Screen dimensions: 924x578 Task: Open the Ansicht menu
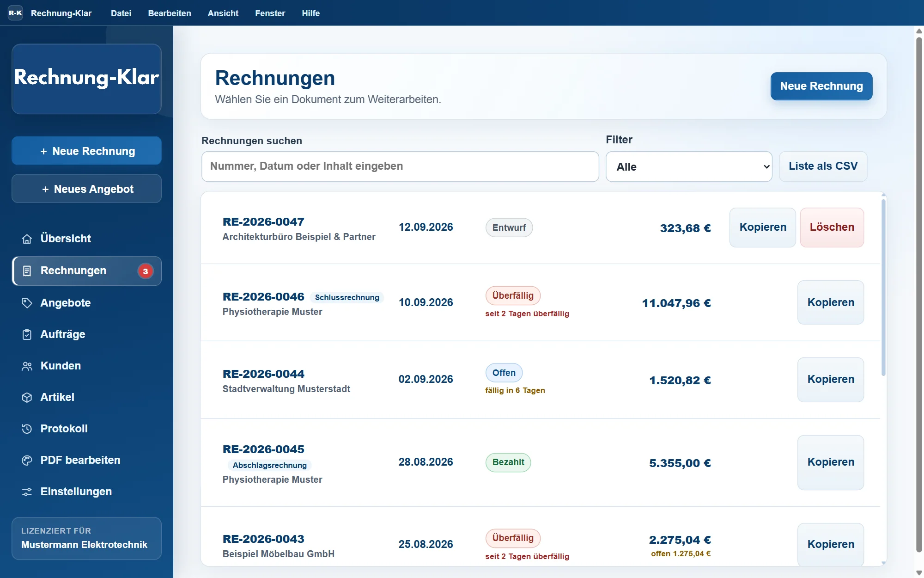pyautogui.click(x=223, y=13)
